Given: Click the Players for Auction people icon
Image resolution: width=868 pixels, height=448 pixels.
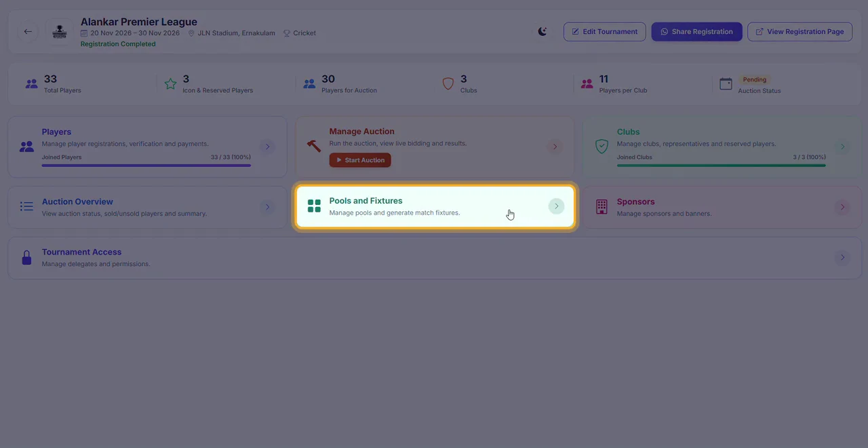Looking at the screenshot, I should click(309, 84).
